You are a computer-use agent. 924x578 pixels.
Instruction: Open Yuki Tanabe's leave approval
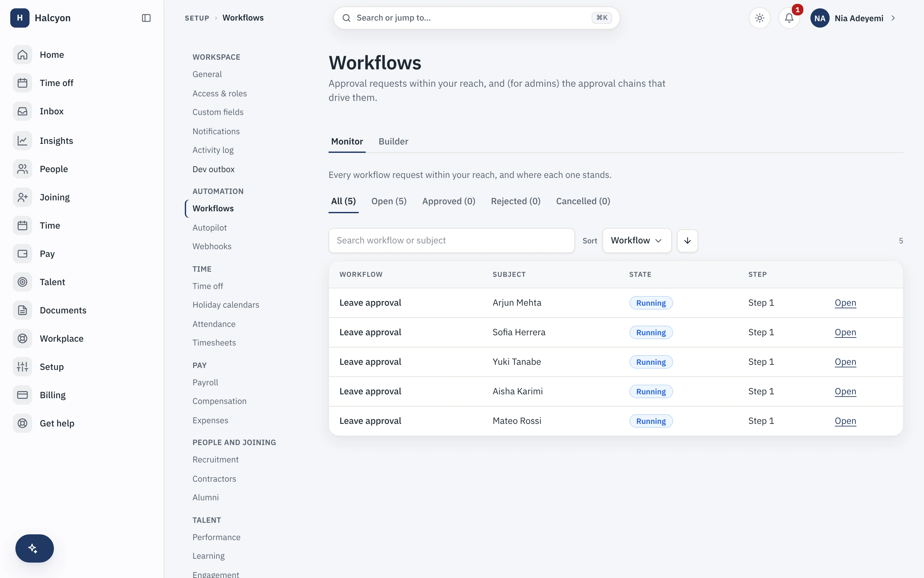pyautogui.click(x=845, y=362)
